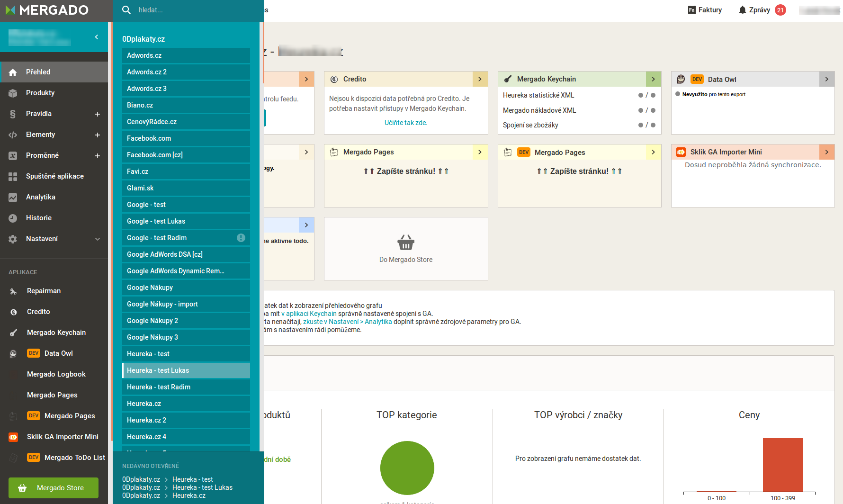
Task: Go to Produkty section
Action: click(x=54, y=93)
